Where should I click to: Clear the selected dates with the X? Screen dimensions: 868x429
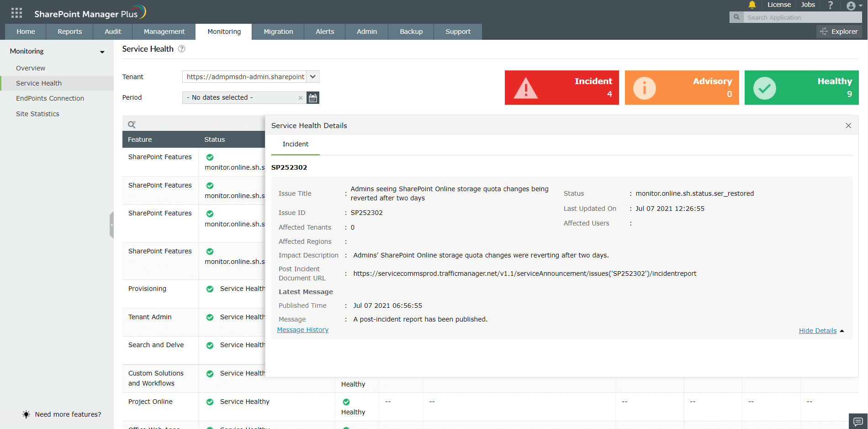301,97
